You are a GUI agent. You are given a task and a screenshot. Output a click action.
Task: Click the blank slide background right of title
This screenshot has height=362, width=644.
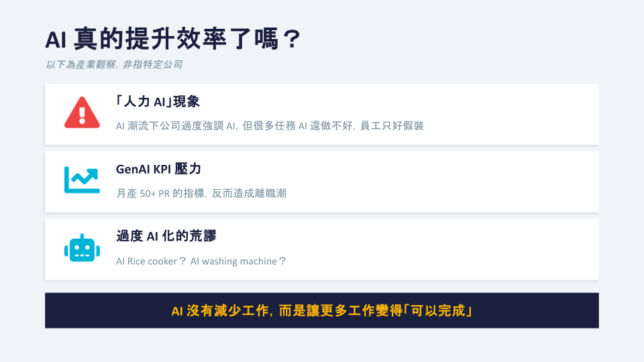[470, 40]
